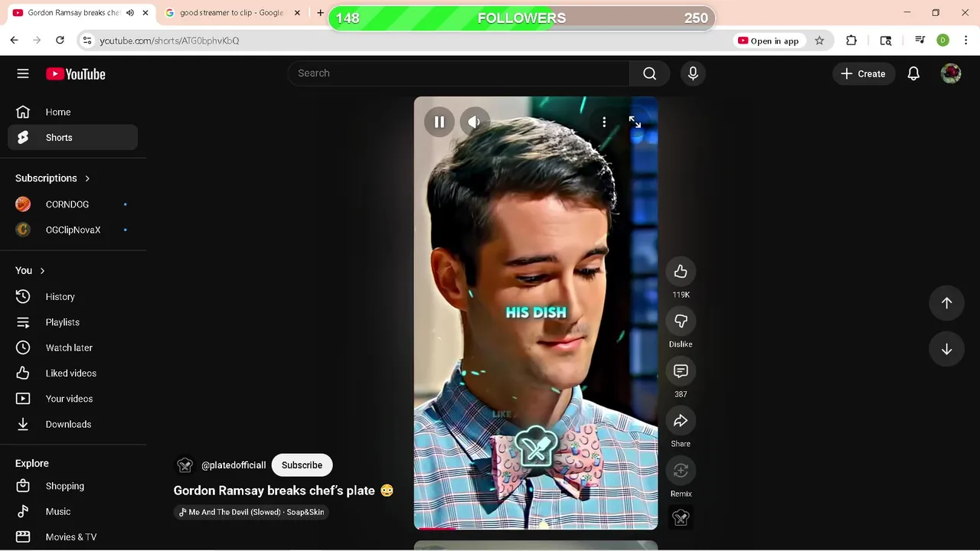Subscribe to @platedofficiall
Image resolution: width=980 pixels, height=551 pixels.
pyautogui.click(x=302, y=465)
